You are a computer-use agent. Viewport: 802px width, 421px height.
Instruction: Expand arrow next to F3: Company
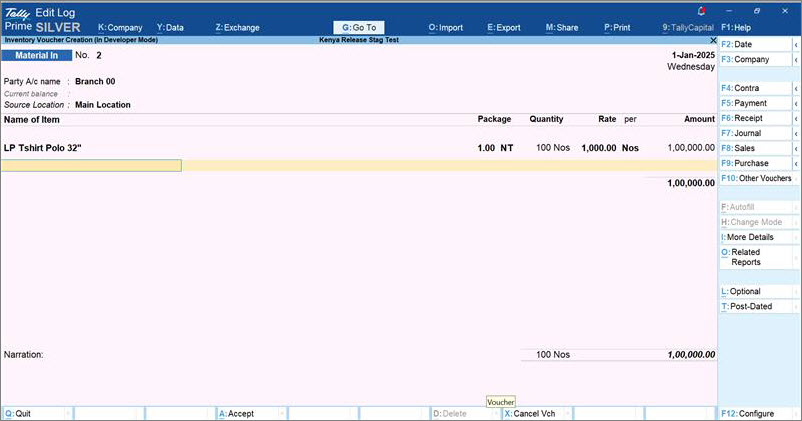tap(796, 59)
